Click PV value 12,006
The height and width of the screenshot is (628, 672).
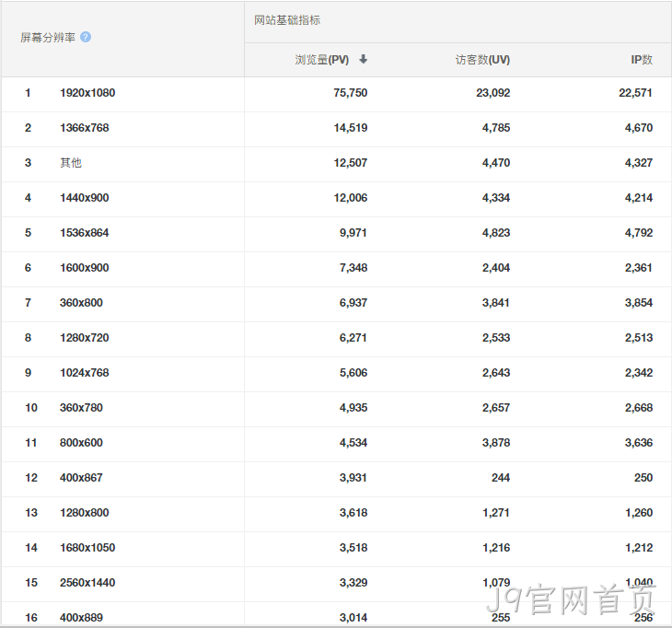(351, 198)
